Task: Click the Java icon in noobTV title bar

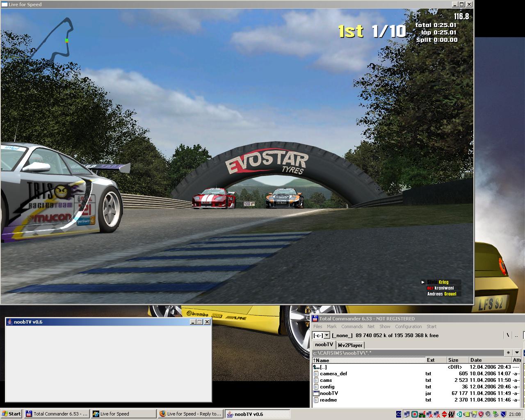Action: click(x=9, y=322)
